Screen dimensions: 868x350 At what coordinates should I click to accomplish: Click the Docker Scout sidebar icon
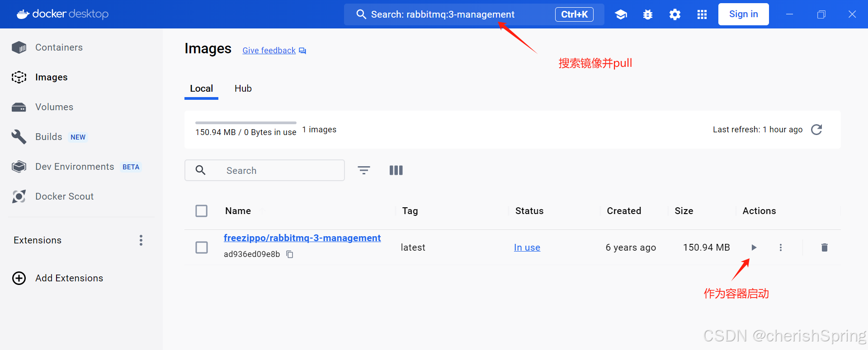coord(19,196)
